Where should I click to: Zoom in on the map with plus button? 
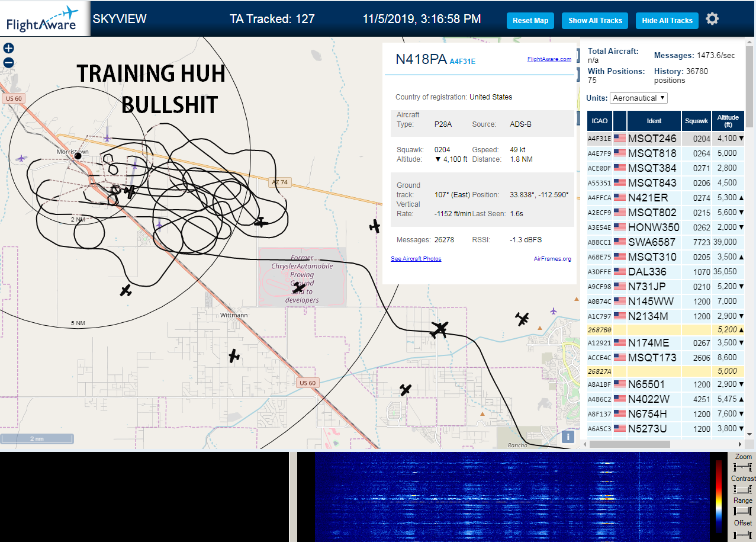[8, 49]
